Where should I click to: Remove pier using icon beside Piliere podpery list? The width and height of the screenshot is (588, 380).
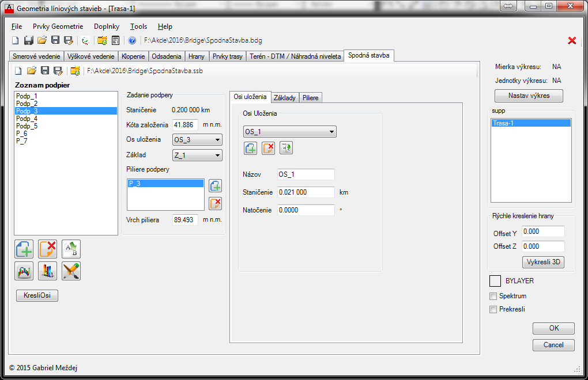pyautogui.click(x=215, y=203)
